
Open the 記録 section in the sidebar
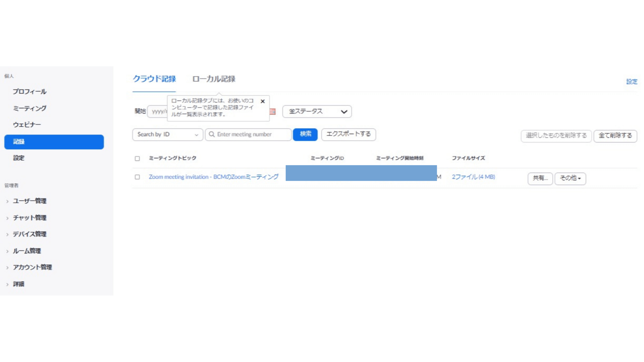pos(19,141)
